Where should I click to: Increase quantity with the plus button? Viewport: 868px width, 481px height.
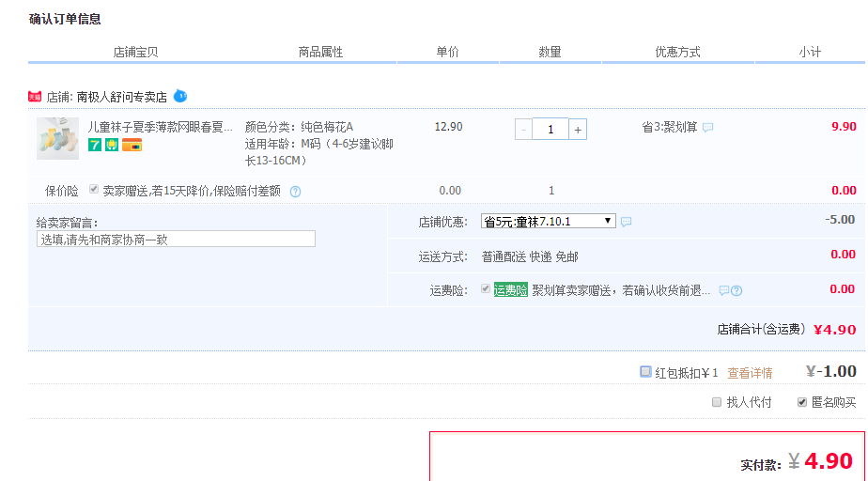tap(578, 130)
